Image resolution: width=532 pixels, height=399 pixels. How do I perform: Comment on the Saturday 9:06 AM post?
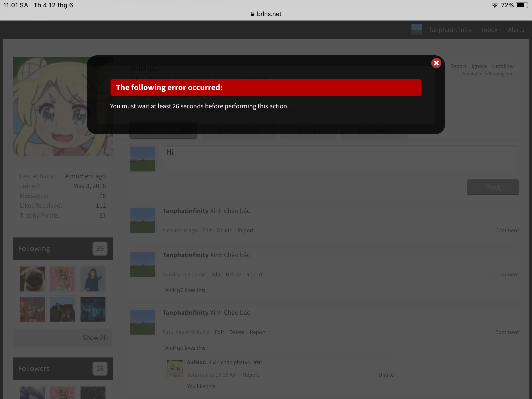point(507,332)
